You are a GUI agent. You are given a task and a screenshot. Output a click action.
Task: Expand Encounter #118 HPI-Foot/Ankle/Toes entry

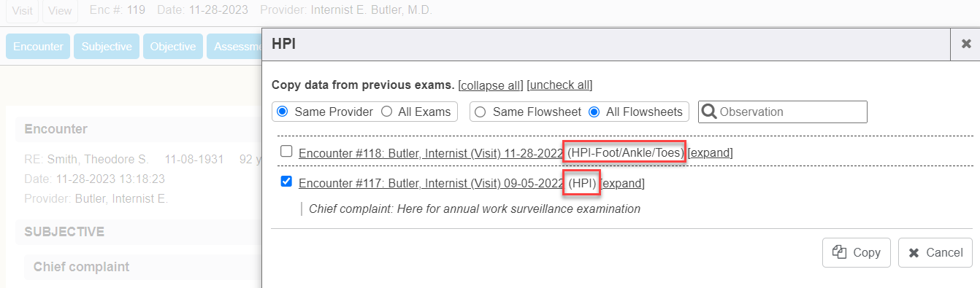tap(710, 153)
